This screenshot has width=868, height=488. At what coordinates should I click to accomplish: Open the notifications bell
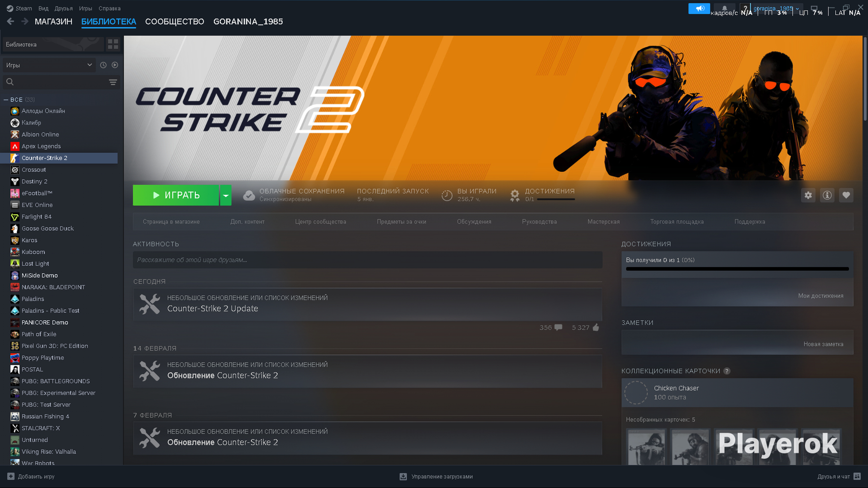[724, 8]
